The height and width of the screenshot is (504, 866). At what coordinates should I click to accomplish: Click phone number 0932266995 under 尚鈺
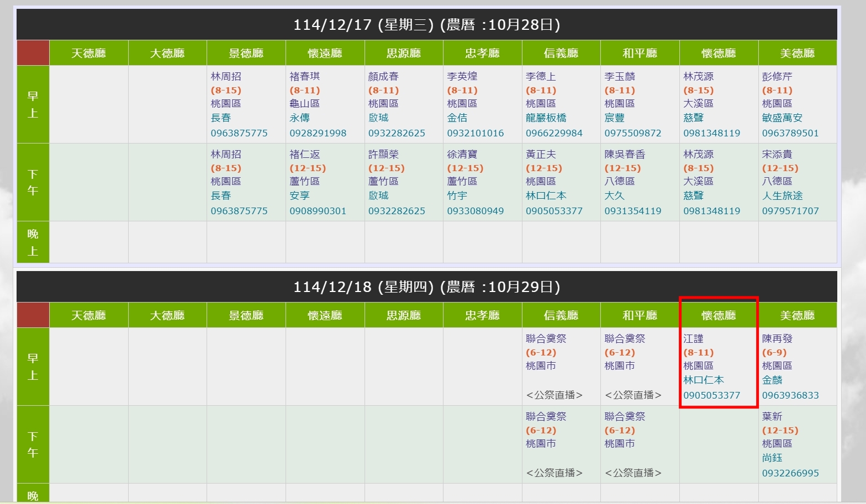coord(790,473)
